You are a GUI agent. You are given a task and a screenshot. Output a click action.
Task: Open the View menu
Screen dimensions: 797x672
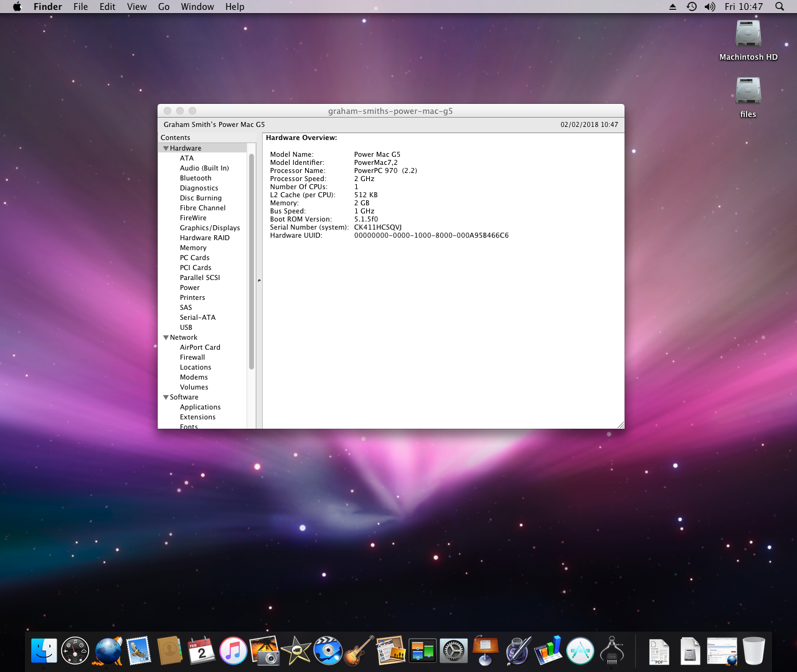[137, 7]
